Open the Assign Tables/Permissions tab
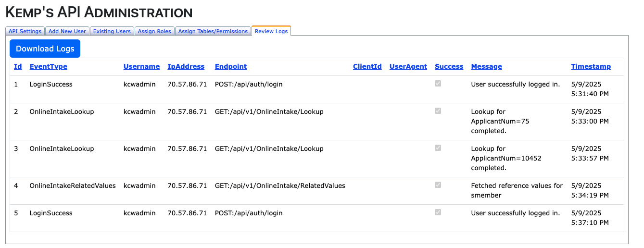Viewport: 644px width, 248px height. (x=213, y=31)
